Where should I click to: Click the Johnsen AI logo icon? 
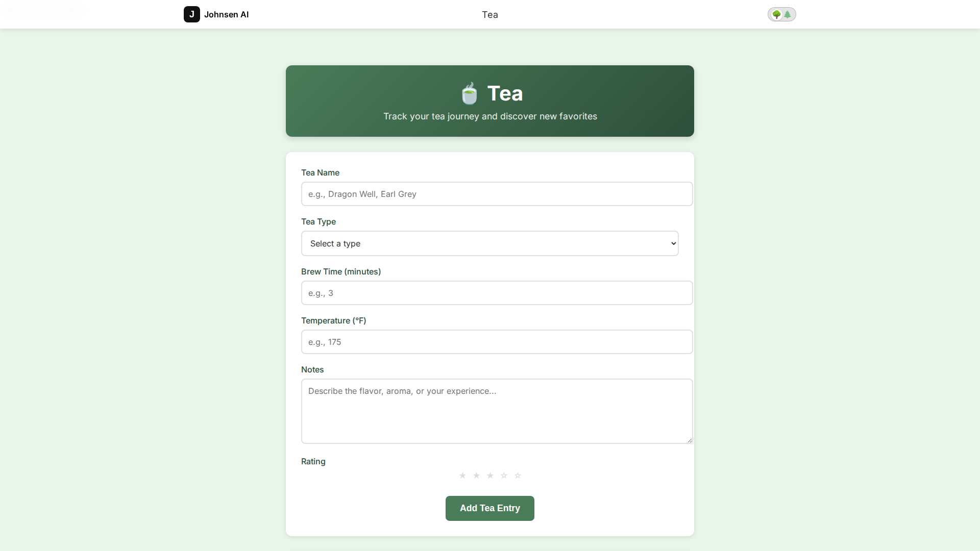pos(192,14)
